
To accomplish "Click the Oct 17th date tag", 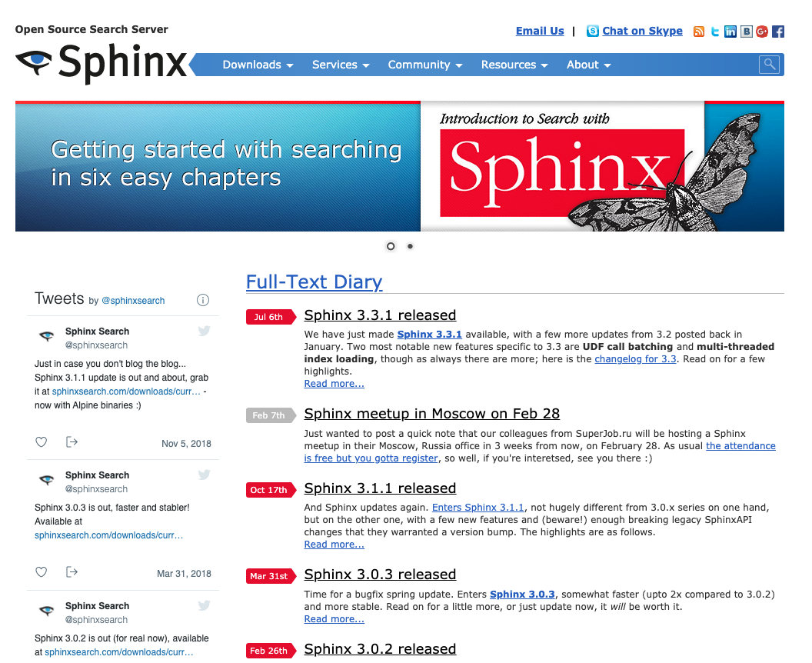I will pos(271,489).
